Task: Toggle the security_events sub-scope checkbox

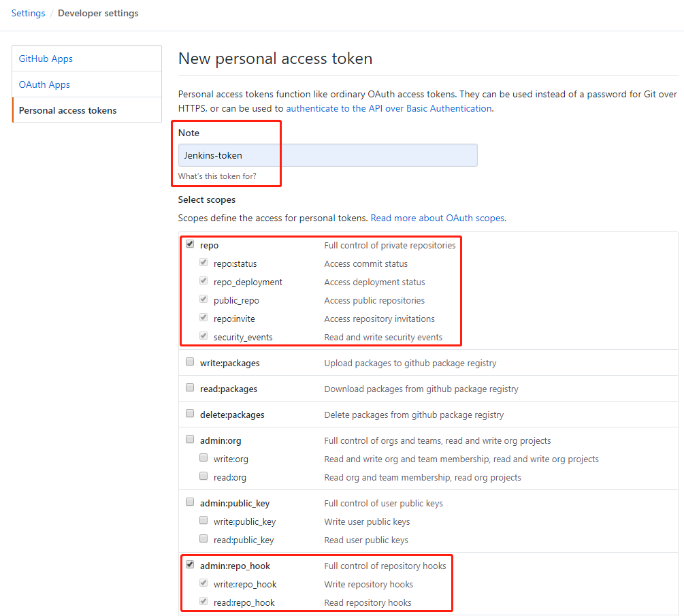Action: click(x=203, y=335)
